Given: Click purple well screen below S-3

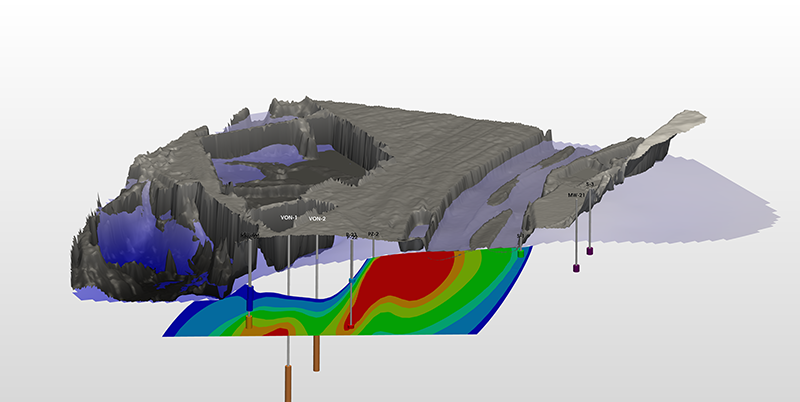Looking at the screenshot, I should 590,250.
